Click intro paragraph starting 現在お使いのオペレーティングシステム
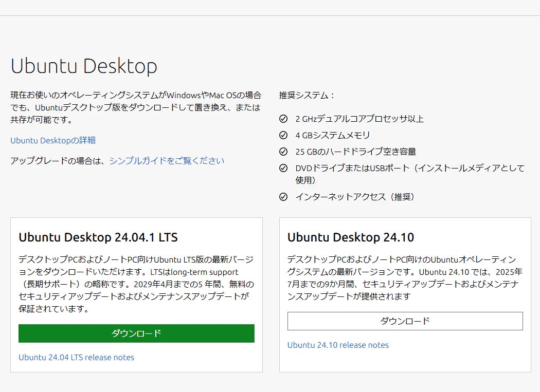540x392 pixels. click(136, 107)
